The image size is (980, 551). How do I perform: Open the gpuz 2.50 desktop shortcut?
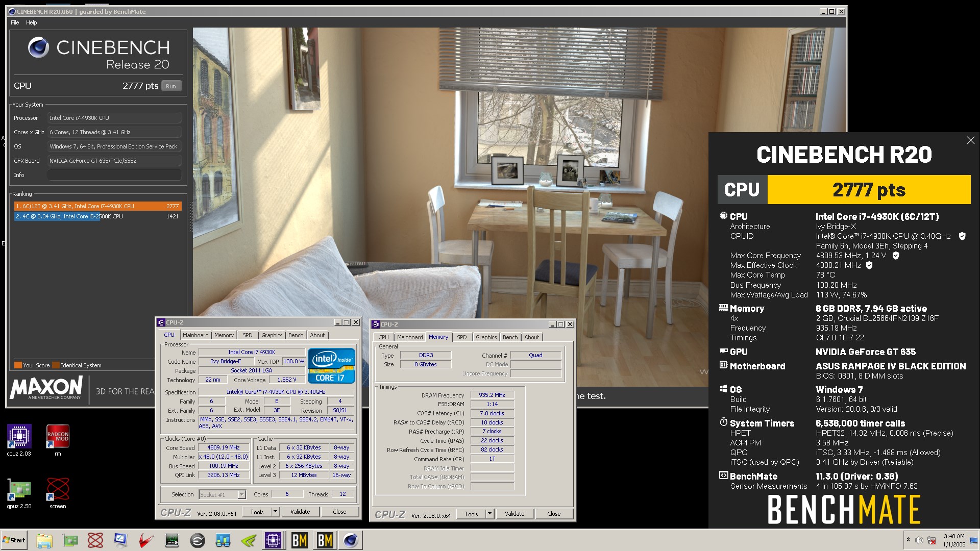[19, 493]
